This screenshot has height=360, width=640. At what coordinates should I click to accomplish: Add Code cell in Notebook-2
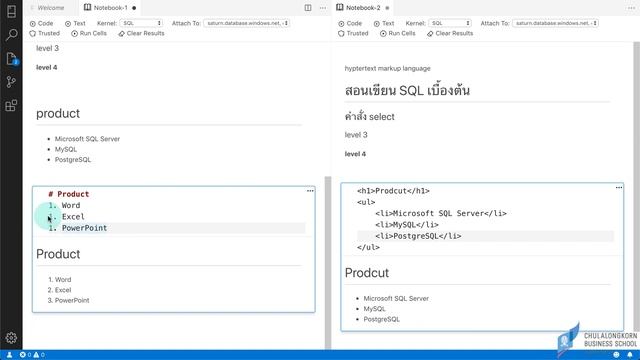[350, 23]
